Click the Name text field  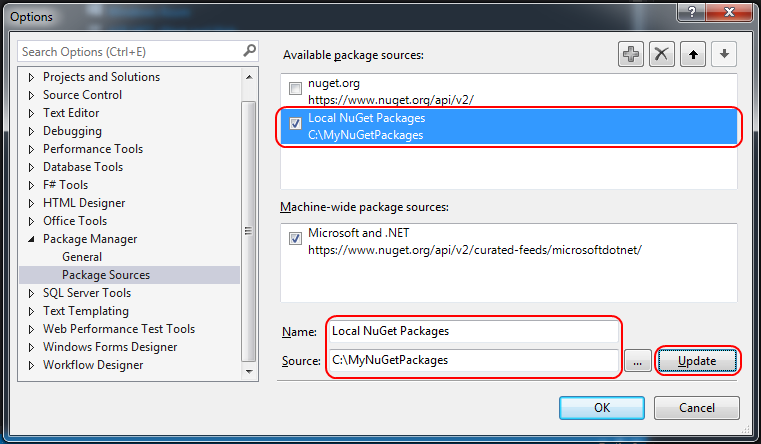tap(474, 331)
